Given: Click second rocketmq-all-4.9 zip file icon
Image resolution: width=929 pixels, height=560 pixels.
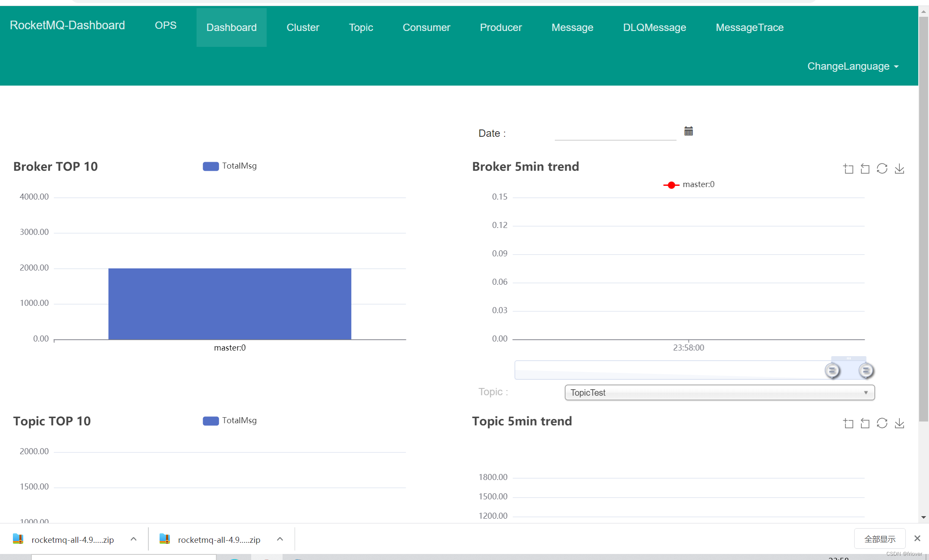Looking at the screenshot, I should pyautogui.click(x=165, y=538).
